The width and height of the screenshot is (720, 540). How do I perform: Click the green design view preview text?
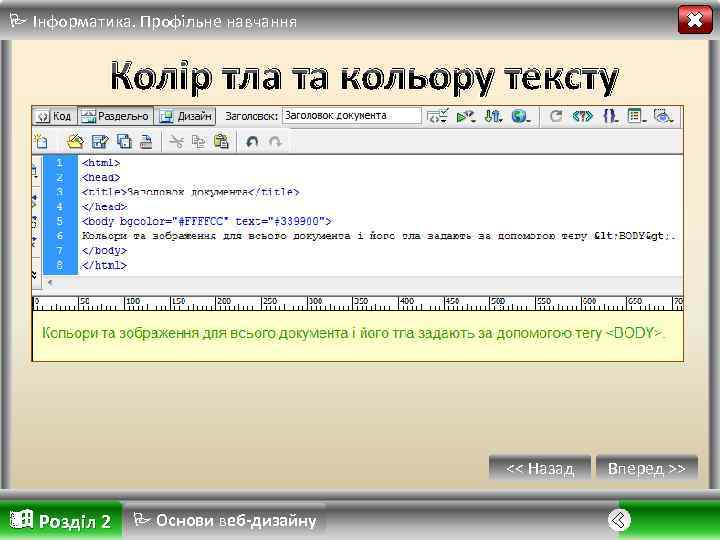[x=354, y=332]
